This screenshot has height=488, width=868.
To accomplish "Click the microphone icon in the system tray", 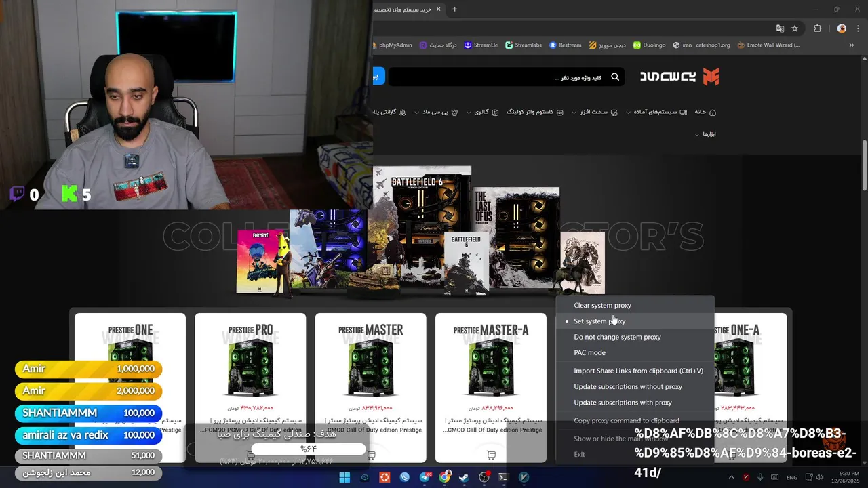I will point(760,477).
